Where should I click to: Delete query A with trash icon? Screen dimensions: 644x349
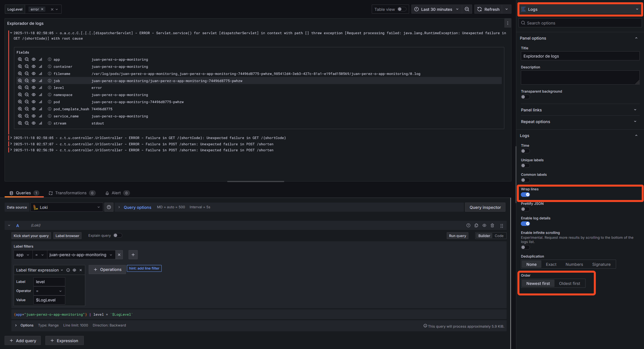point(492,225)
